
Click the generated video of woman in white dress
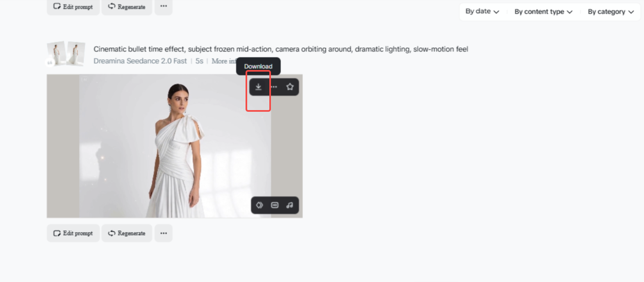(175, 146)
